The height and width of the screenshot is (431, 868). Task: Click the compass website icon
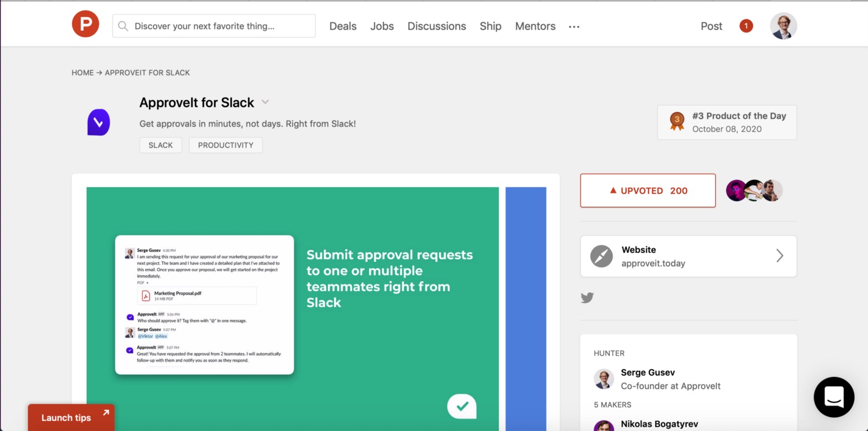(x=602, y=256)
